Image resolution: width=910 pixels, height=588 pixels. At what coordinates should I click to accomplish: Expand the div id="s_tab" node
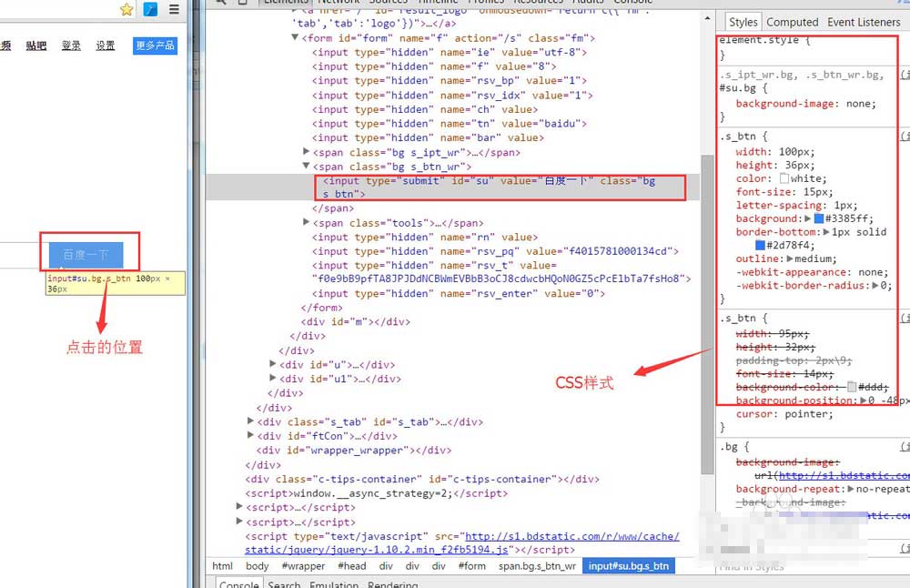click(x=250, y=421)
